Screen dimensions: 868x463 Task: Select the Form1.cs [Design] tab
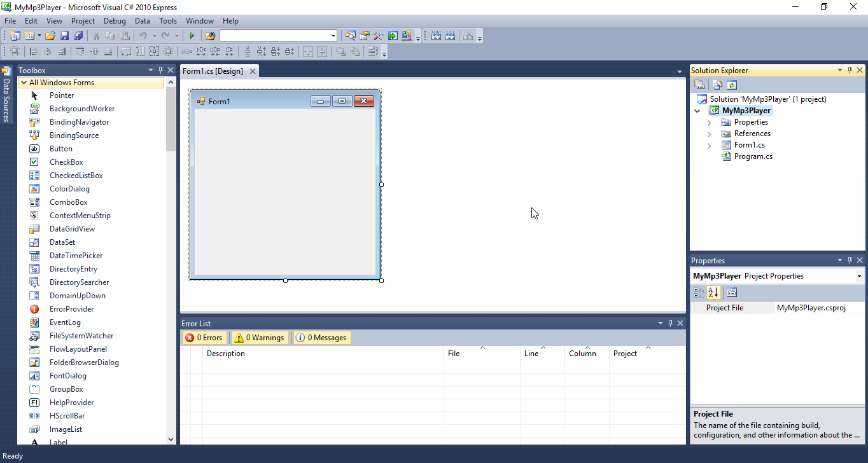213,71
